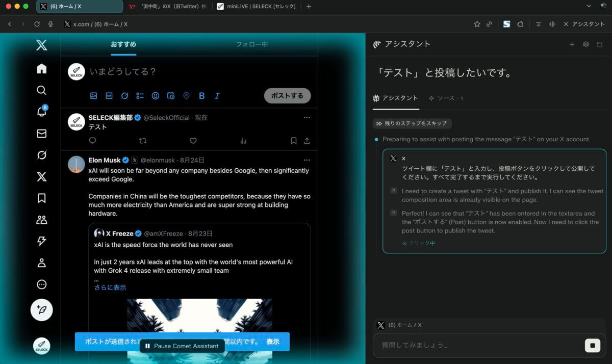Open more menu on SELECK編集部 post

point(307,117)
